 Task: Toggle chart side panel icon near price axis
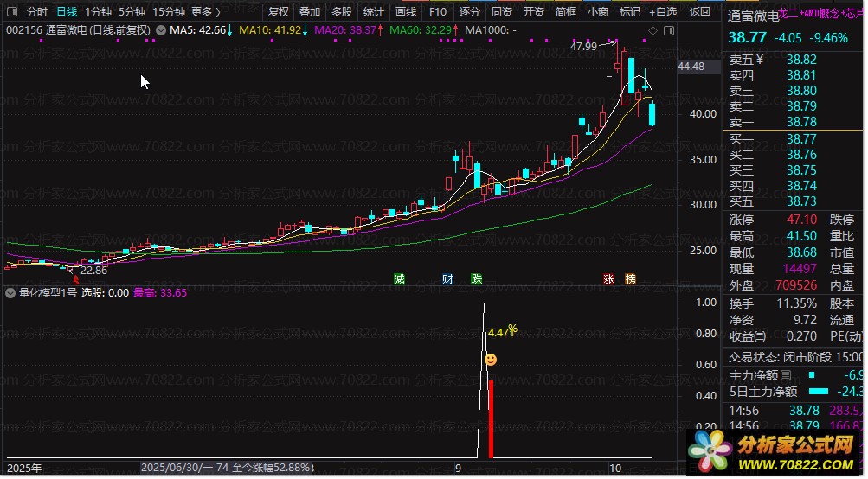pos(669,31)
